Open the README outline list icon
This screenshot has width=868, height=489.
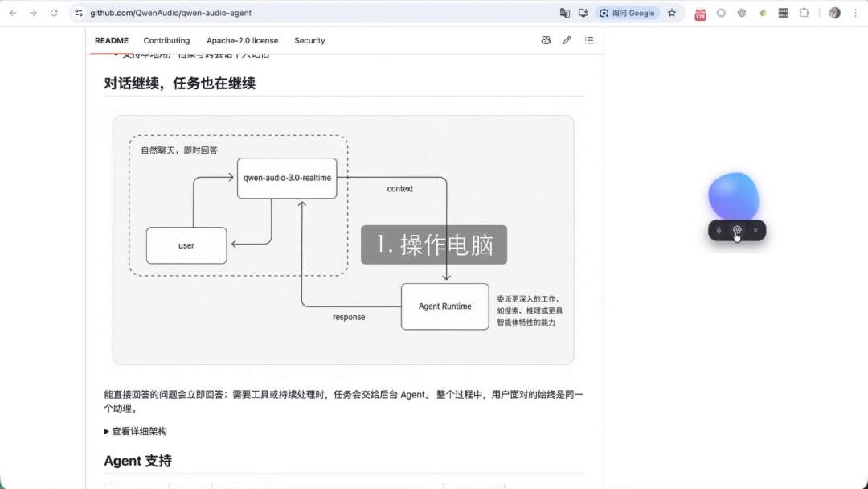click(x=589, y=40)
